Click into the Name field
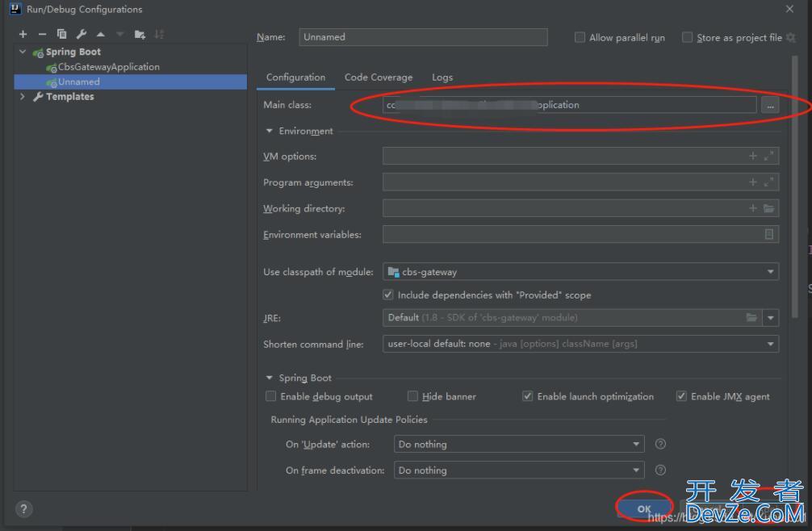The image size is (812, 531). pyautogui.click(x=423, y=37)
